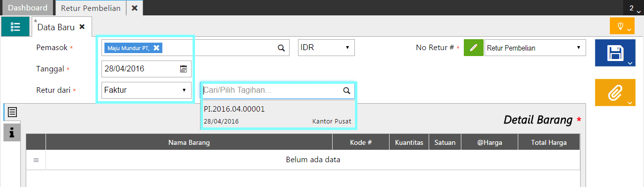Viewport: 644px width, 187px height.
Task: Click the green pencil edit icon
Action: pyautogui.click(x=474, y=48)
